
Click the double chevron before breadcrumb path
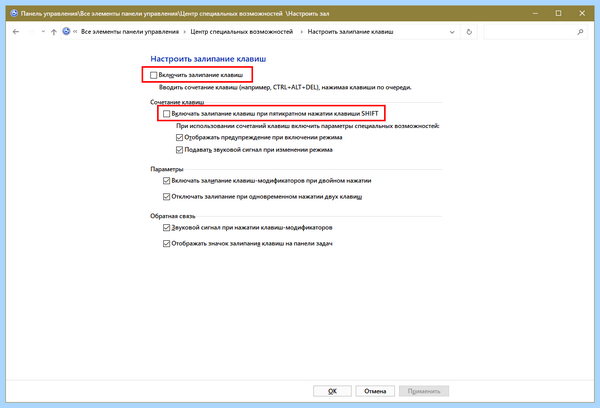(75, 32)
